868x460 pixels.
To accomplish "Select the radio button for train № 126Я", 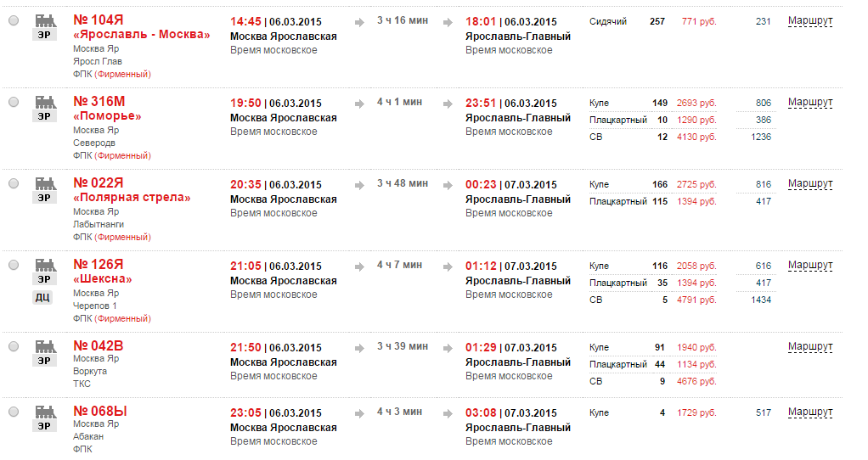I will pos(14,265).
